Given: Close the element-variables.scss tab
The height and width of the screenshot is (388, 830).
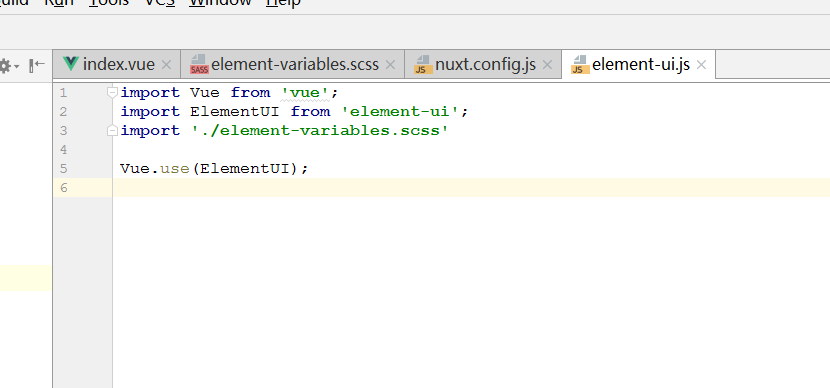Looking at the screenshot, I should 390,65.
